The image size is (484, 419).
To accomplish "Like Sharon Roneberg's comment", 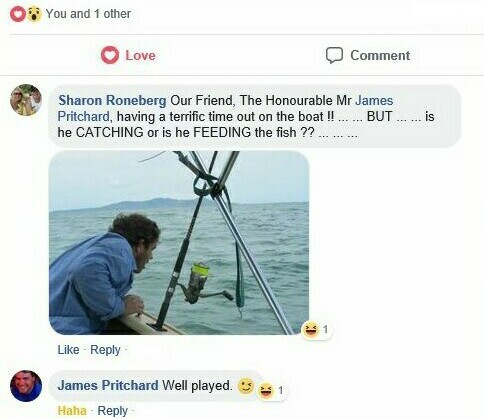I will point(68,350).
